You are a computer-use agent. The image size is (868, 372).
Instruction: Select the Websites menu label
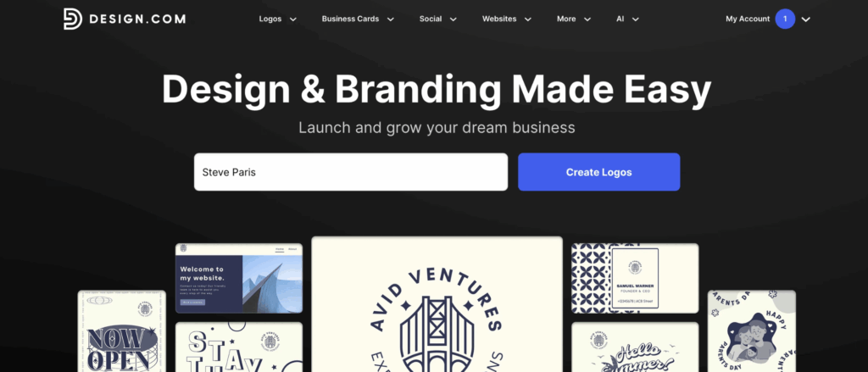click(499, 19)
